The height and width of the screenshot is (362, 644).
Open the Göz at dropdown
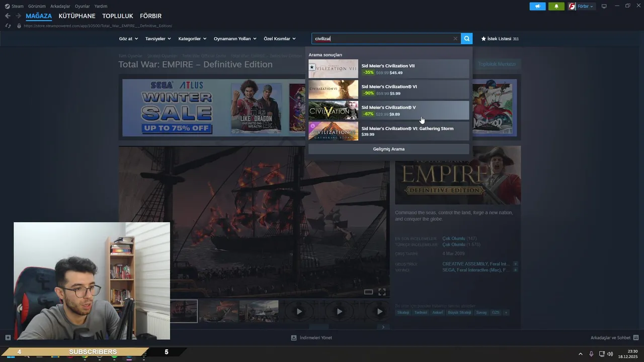tap(128, 39)
